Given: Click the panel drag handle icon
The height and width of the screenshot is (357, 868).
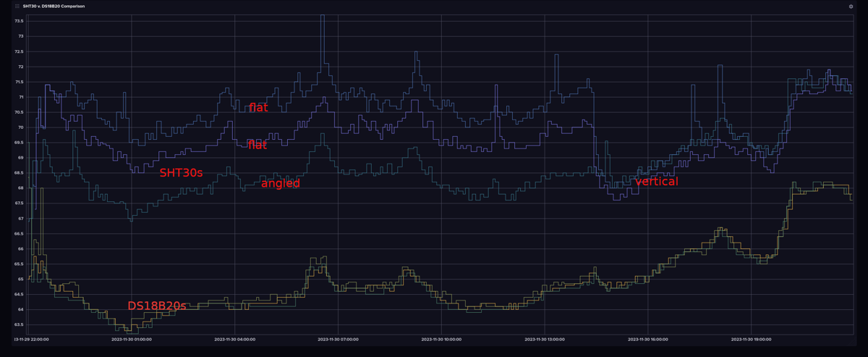Looking at the screenshot, I should click(17, 6).
